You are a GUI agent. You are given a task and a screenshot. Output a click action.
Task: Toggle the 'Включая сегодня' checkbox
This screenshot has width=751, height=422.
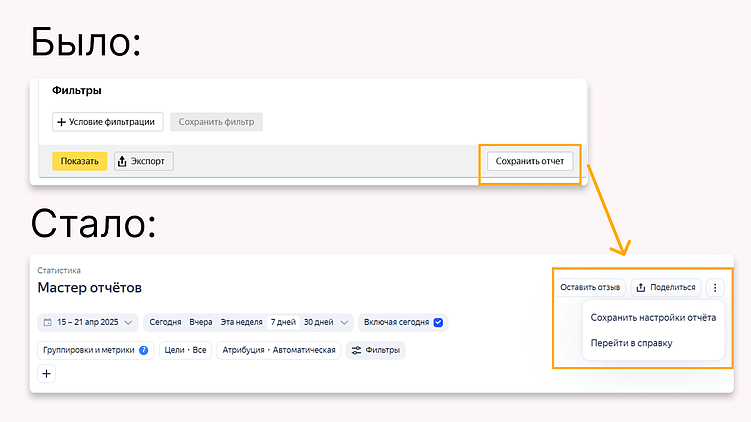tap(438, 322)
